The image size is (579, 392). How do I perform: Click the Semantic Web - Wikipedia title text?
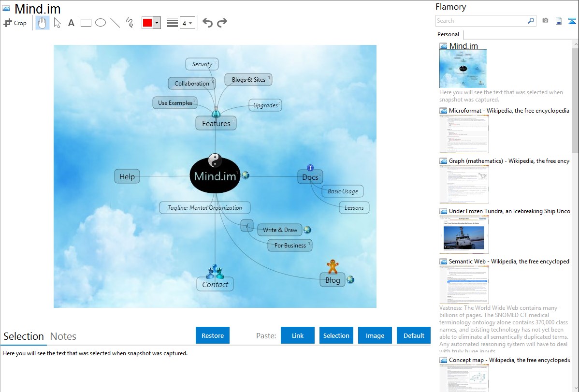click(509, 261)
